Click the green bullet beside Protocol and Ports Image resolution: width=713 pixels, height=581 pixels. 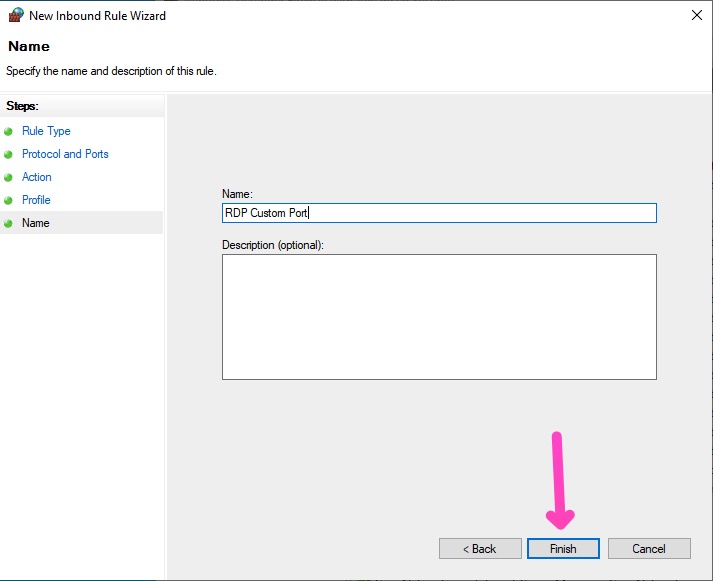click(9, 154)
